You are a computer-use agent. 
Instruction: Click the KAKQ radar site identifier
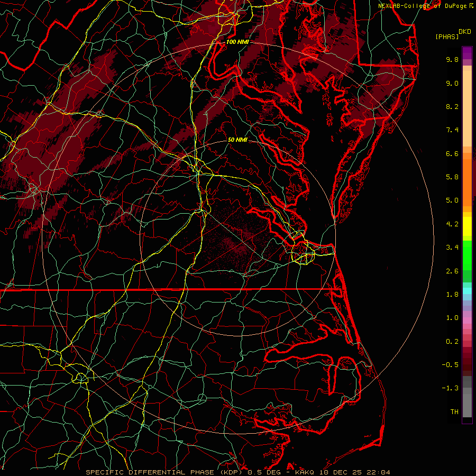click(x=305, y=472)
